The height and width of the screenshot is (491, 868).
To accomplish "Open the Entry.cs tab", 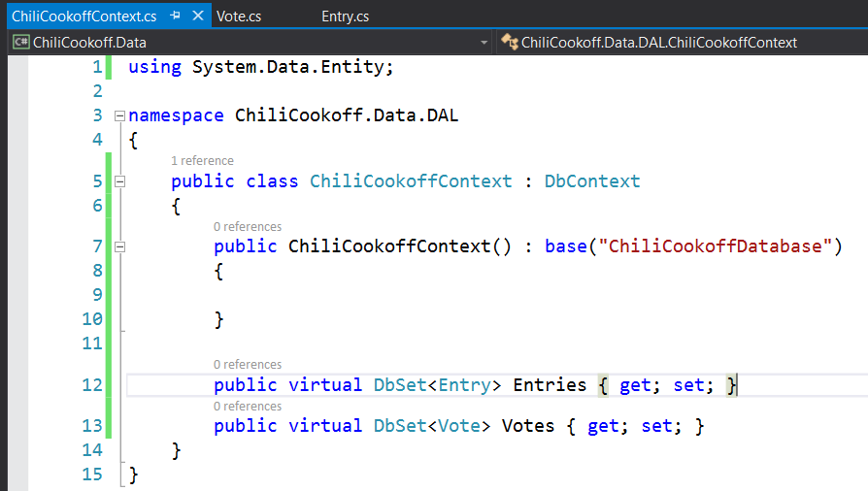I will (345, 16).
